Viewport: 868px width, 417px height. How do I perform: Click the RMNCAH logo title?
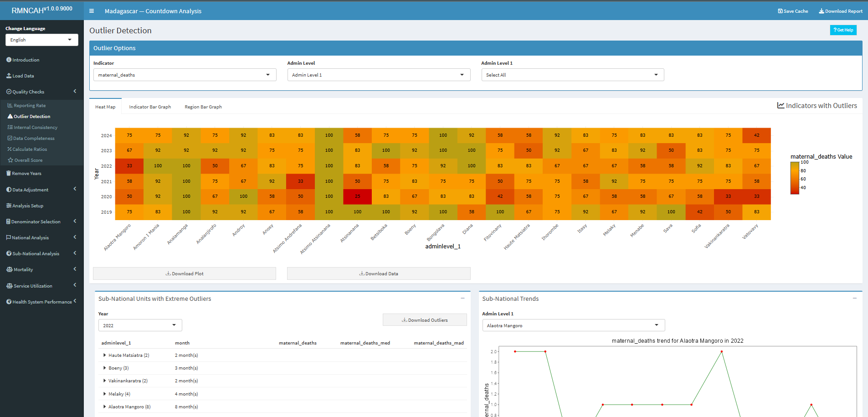click(x=42, y=10)
